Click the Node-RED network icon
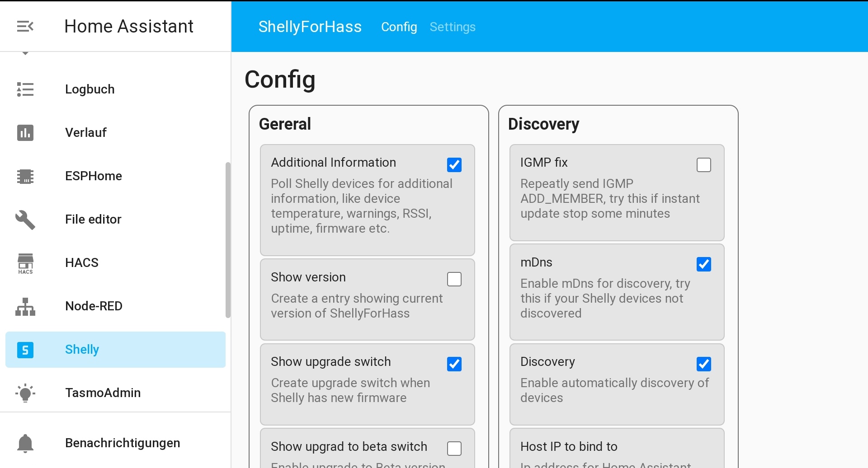Viewport: 868px width, 468px height. pos(25,306)
